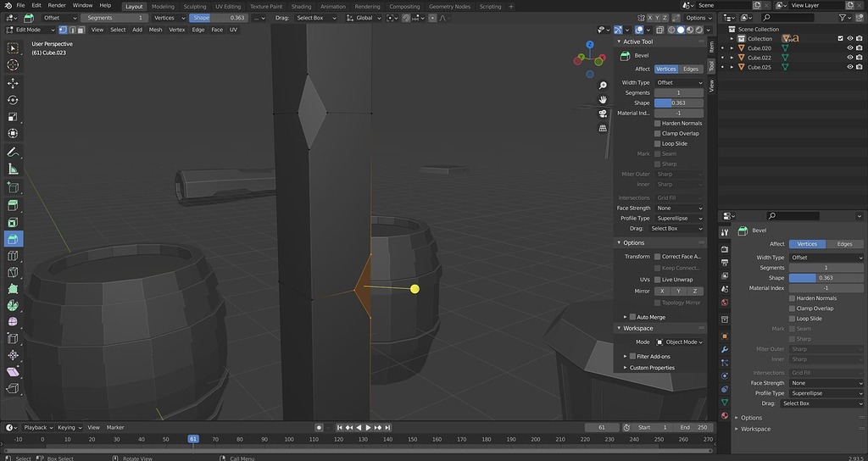Select the Shrink/Fatten tool
This screenshot has width=868, height=461.
click(13, 355)
